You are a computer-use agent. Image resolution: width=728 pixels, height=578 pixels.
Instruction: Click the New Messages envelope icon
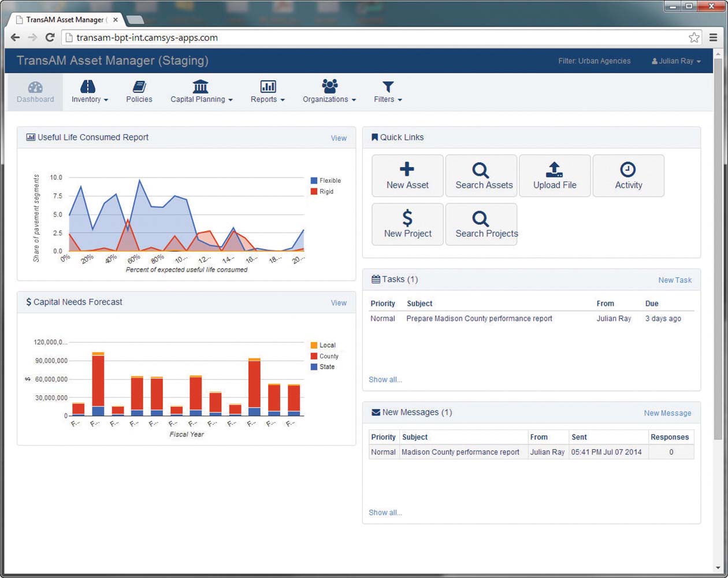pyautogui.click(x=376, y=413)
